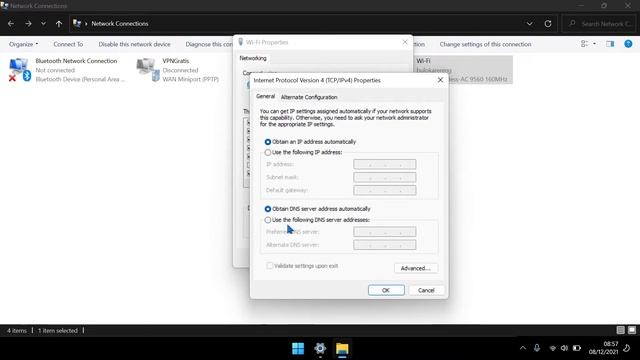Switch to details view in status bar

[x=620, y=330]
